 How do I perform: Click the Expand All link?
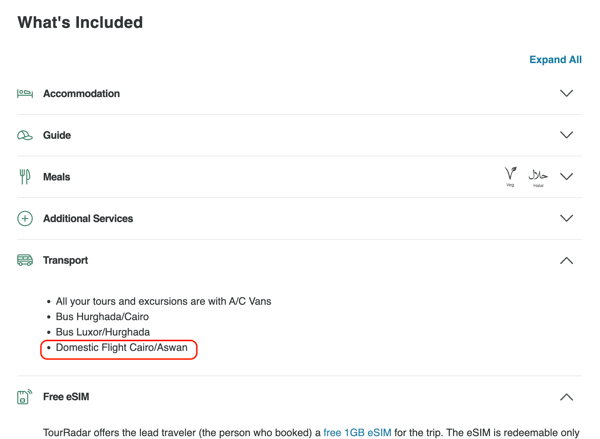(x=555, y=60)
